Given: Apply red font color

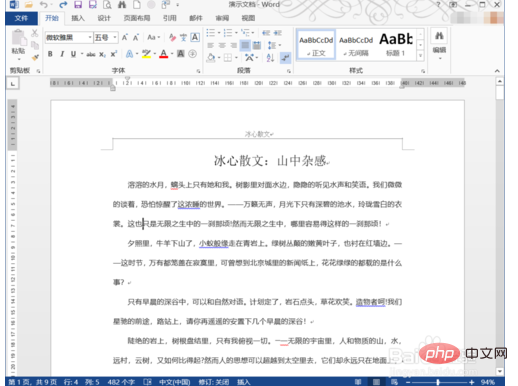Looking at the screenshot, I should click(164, 54).
